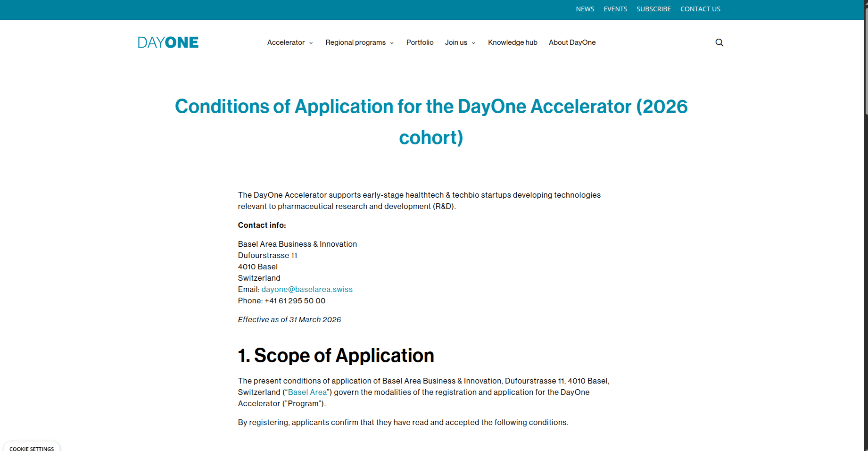Screen dimensions: 868x451
Task: Click the 'Contact info:' label
Action: (262, 225)
